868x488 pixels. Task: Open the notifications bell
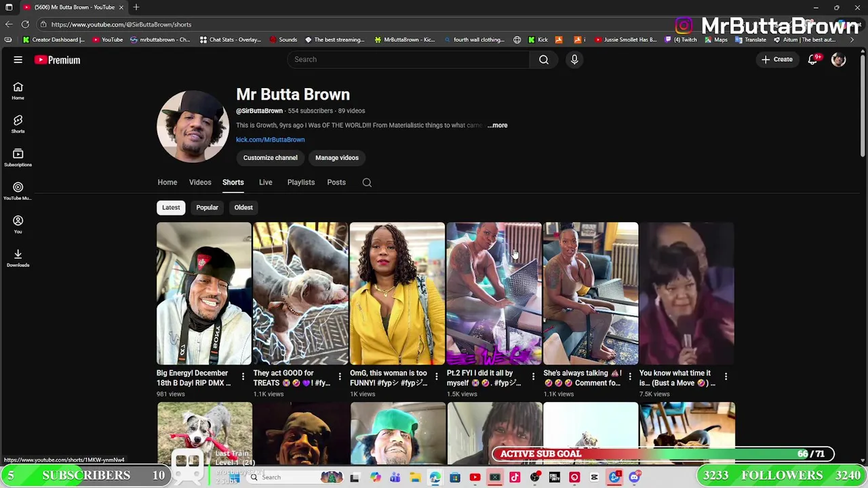(812, 60)
